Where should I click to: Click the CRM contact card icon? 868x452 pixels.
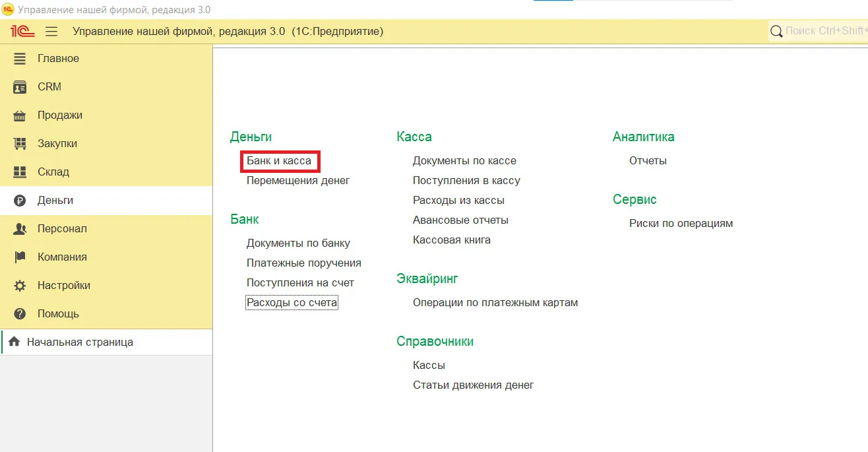tap(20, 87)
